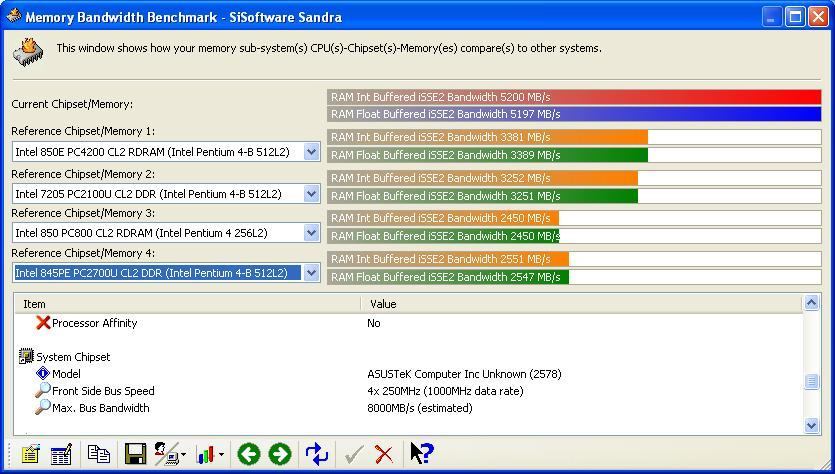Go forward with the green right arrow

point(280,454)
